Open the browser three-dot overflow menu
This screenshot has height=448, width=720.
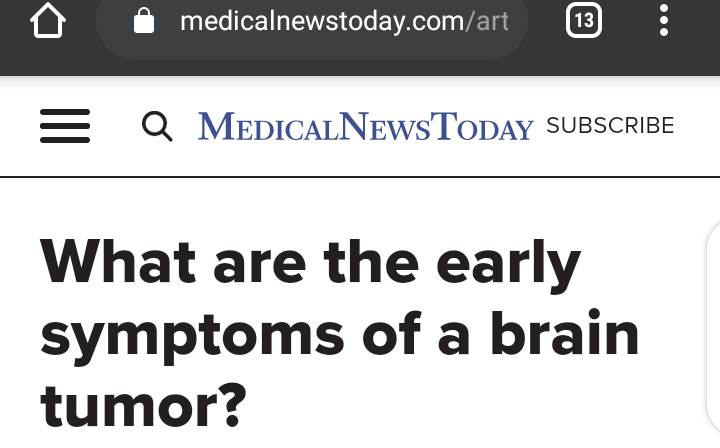pyautogui.click(x=664, y=20)
